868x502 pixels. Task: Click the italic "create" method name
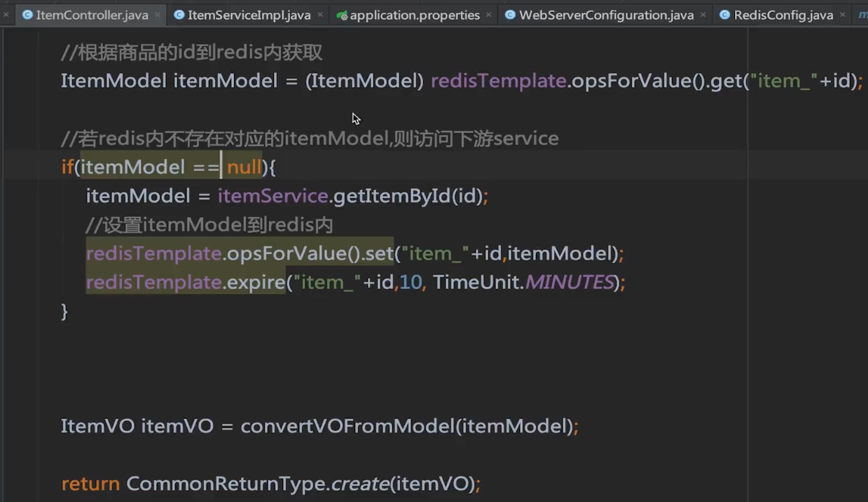pos(360,483)
